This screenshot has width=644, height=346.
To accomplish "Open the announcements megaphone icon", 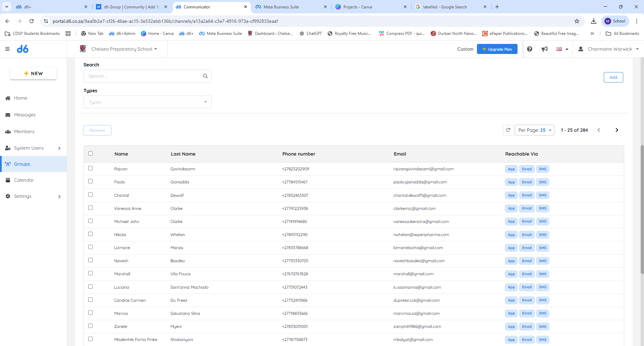I will [x=545, y=49].
